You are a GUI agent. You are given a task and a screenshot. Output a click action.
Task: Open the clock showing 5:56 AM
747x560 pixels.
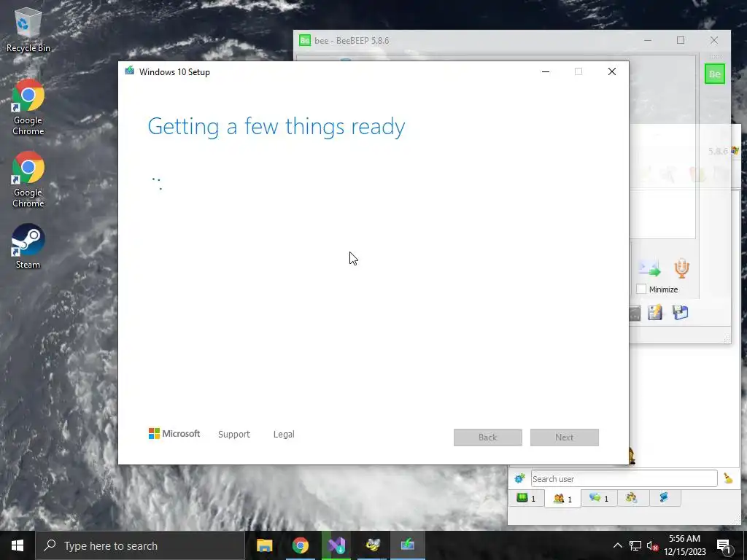684,545
